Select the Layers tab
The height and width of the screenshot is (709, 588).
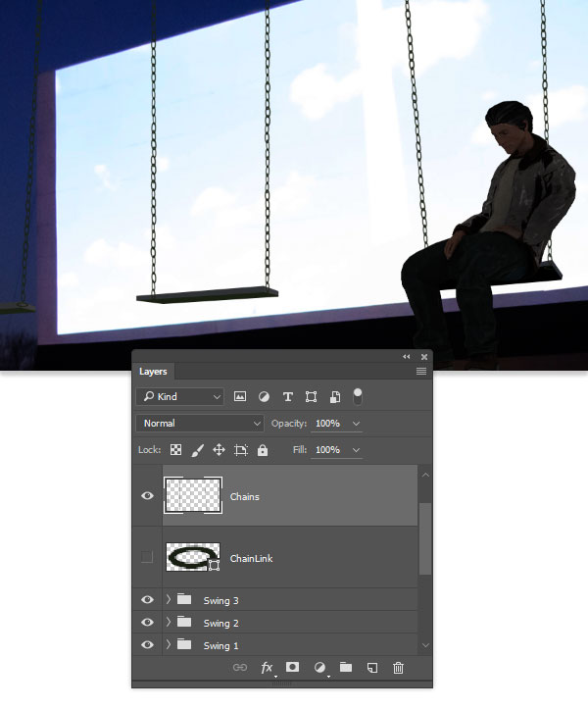tap(153, 372)
